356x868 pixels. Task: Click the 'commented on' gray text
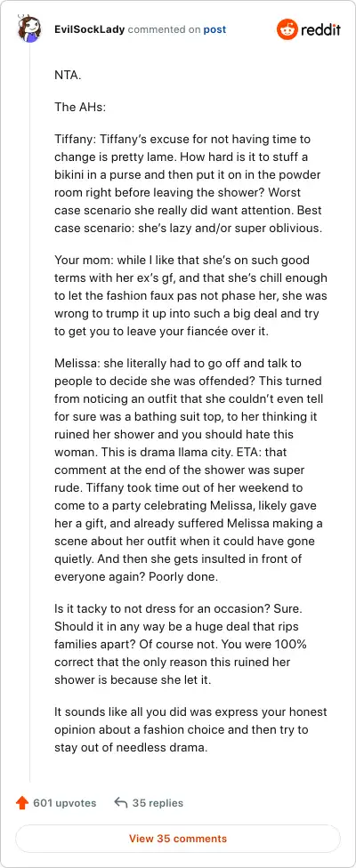[164, 29]
